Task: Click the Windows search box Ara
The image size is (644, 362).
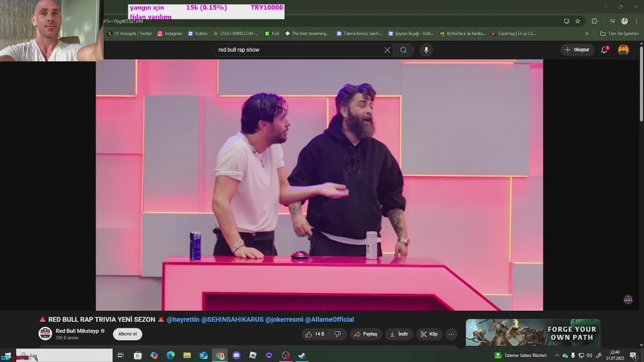Action: point(64,355)
